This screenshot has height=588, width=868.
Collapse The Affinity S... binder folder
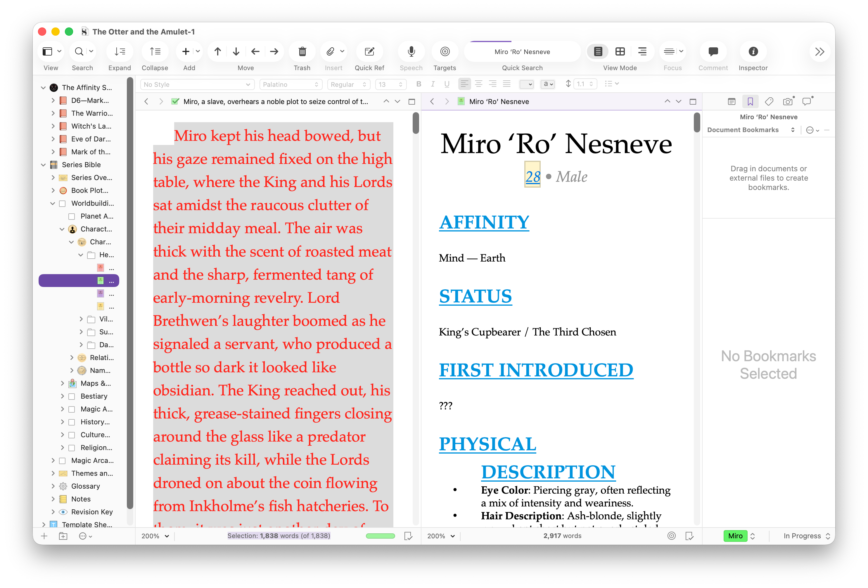coord(43,88)
